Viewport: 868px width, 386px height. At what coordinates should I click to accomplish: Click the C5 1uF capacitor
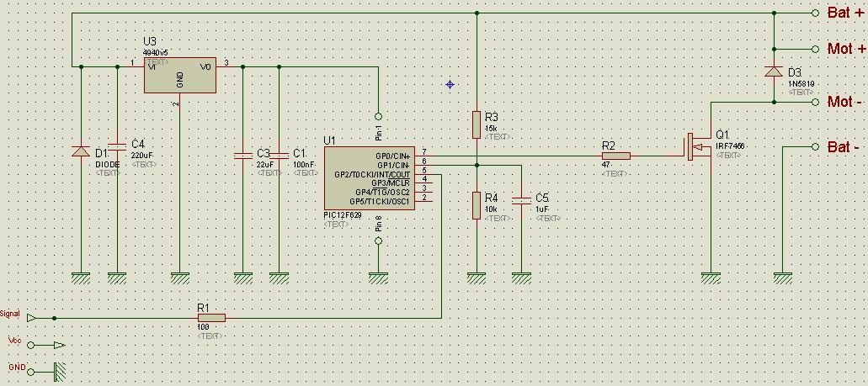point(521,200)
